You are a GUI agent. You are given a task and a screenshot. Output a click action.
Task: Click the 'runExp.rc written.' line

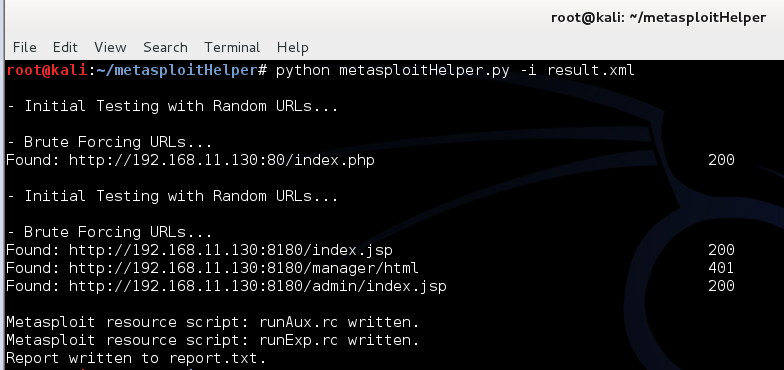tap(212, 340)
